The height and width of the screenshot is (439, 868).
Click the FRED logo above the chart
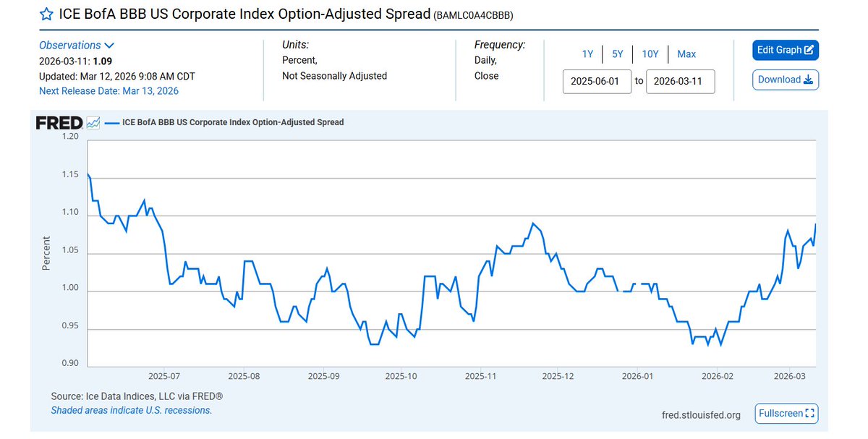coord(59,123)
